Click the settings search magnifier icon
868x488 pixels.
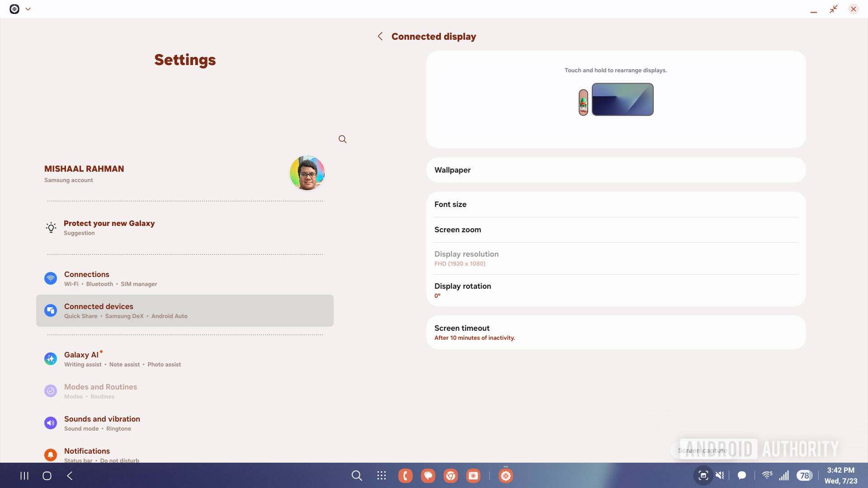click(x=343, y=139)
